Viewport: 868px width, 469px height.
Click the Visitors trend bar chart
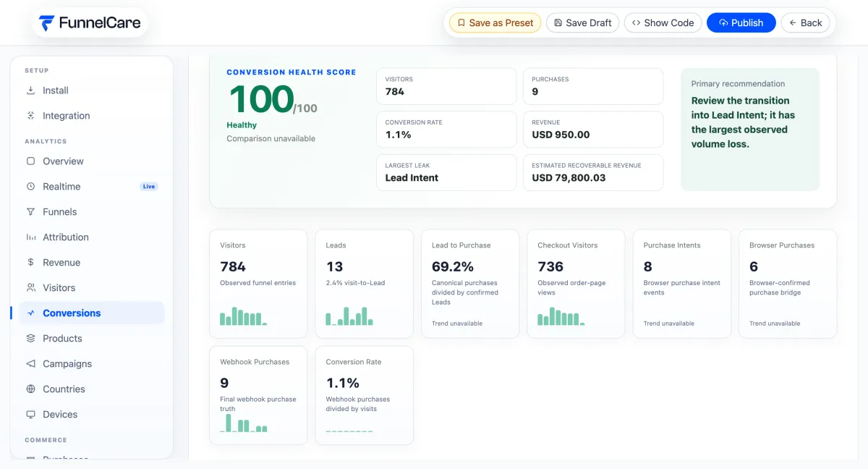[x=244, y=316]
